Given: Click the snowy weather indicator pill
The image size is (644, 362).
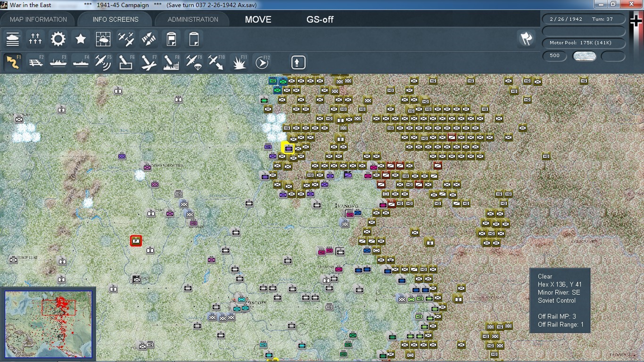Looking at the screenshot, I should click(x=584, y=56).
